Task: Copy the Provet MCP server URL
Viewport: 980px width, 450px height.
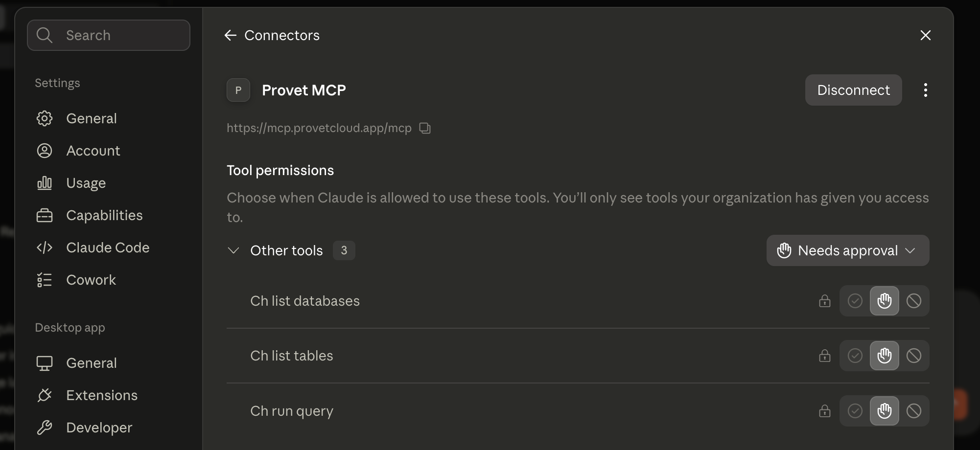Action: point(425,128)
